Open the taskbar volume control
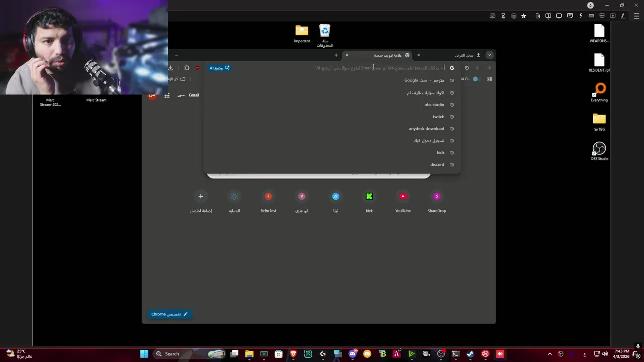This screenshot has height=362, width=644. [x=605, y=354]
